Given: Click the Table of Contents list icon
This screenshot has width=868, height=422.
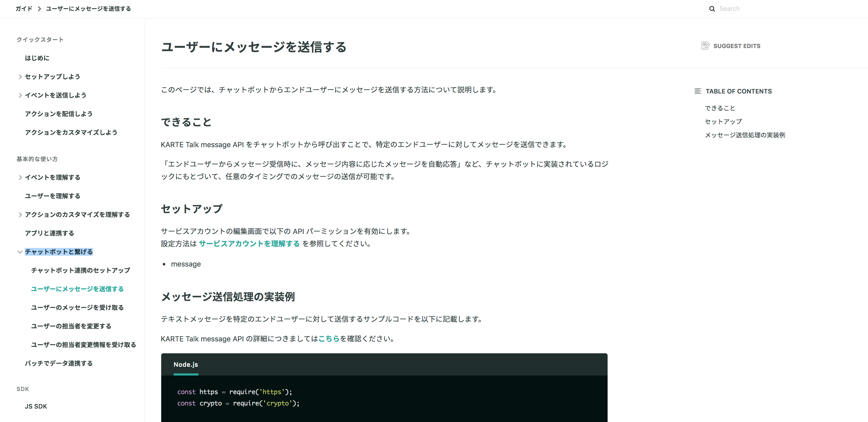Looking at the screenshot, I should coord(698,91).
